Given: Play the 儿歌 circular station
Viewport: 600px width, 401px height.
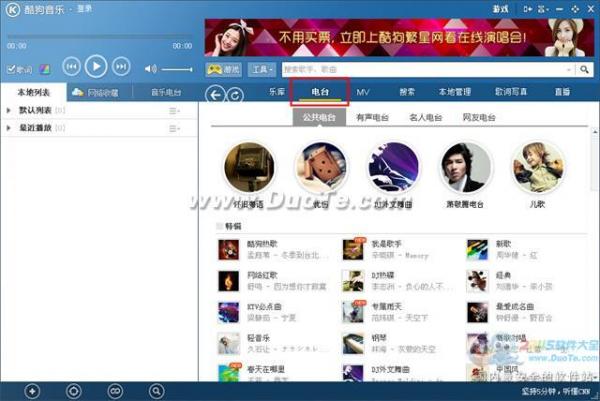Looking at the screenshot, I should 537,167.
